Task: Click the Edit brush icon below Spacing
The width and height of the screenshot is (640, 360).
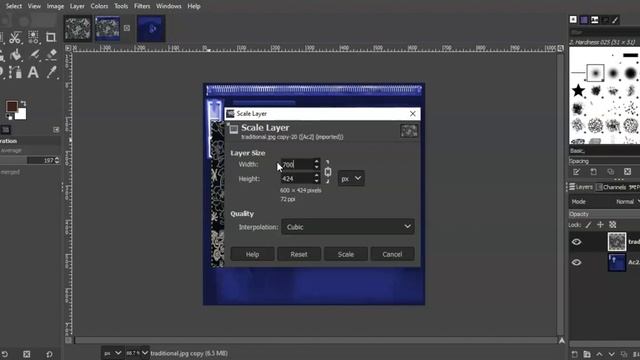Action: click(577, 171)
